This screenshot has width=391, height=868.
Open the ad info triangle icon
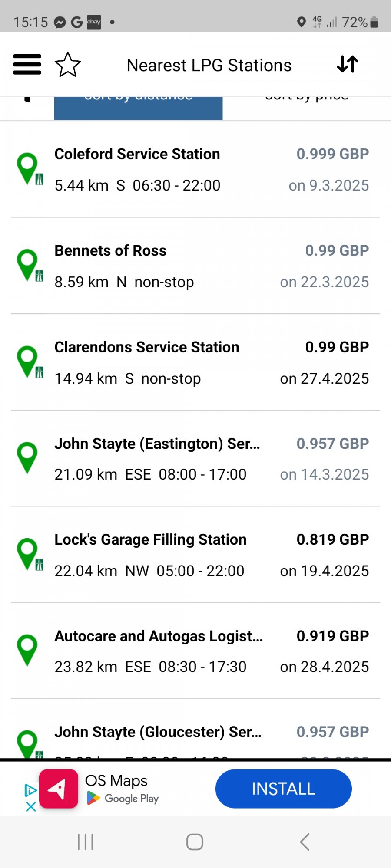pos(30,790)
